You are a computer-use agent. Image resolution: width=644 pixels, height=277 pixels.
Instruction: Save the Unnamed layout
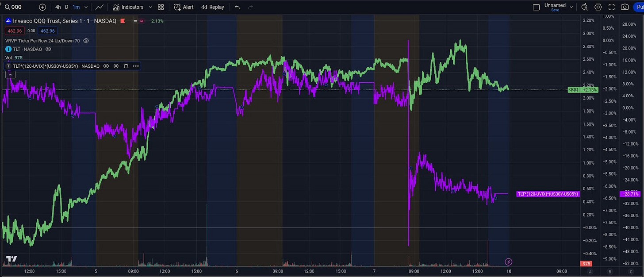pos(555,10)
